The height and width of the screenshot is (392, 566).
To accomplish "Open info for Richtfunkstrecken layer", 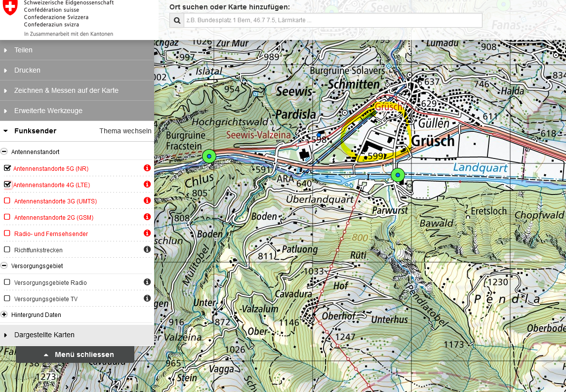I will click(147, 249).
